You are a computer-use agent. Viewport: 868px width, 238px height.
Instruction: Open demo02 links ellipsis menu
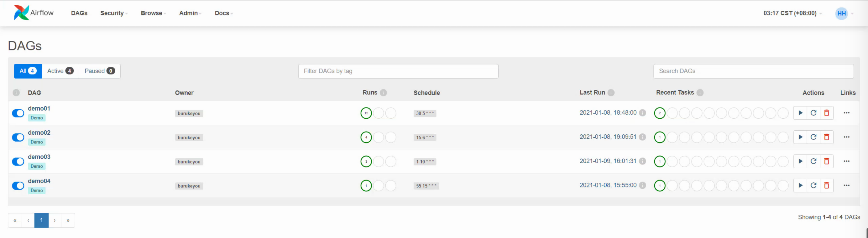click(x=846, y=137)
